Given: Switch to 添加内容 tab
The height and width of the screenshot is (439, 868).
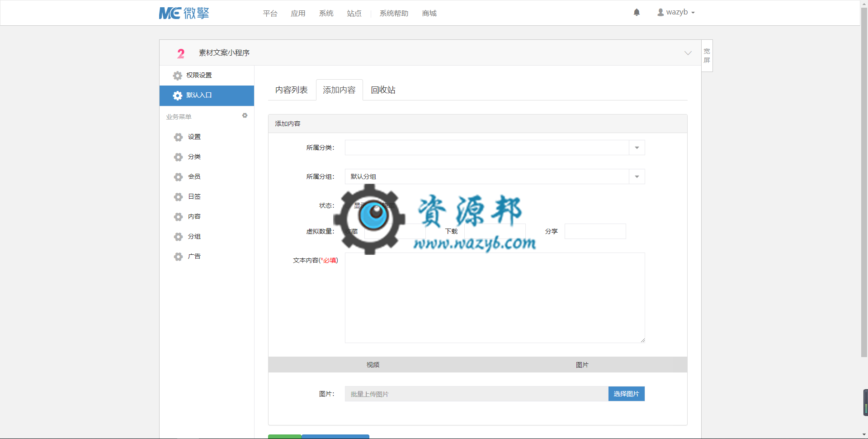Looking at the screenshot, I should [339, 90].
